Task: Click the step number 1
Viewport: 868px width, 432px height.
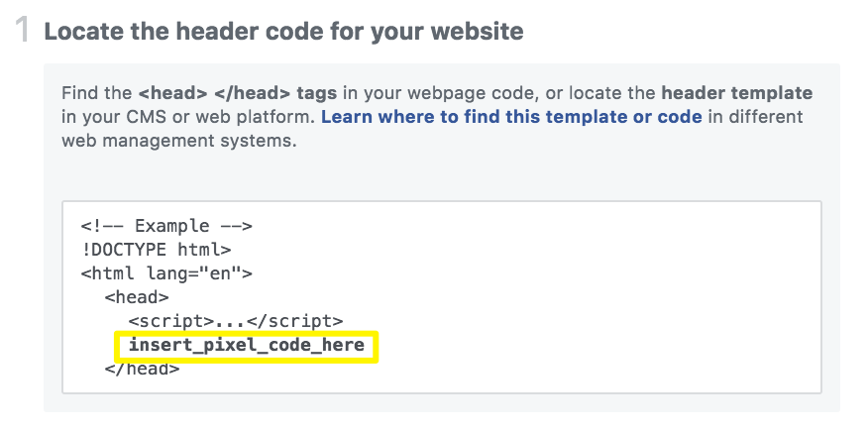Action: tap(24, 30)
